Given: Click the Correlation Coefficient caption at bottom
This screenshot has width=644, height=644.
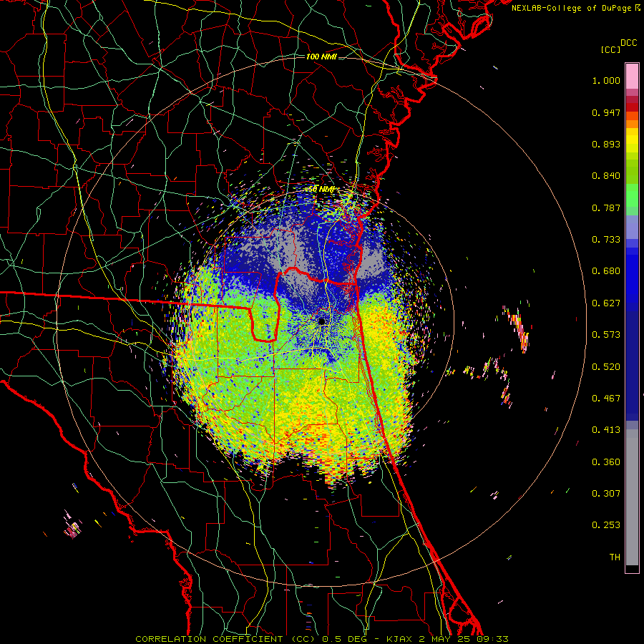Looking at the screenshot, I should click(x=322, y=639).
